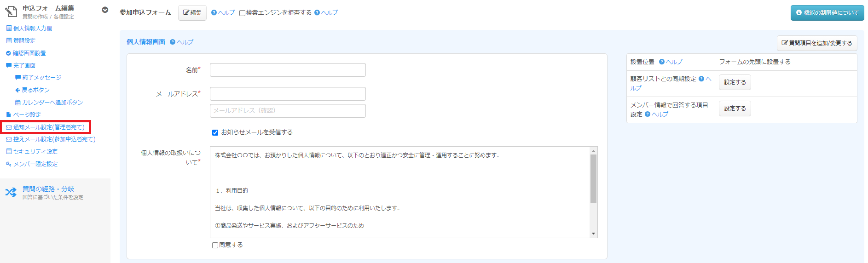Click the 名前 input field

pyautogui.click(x=288, y=70)
